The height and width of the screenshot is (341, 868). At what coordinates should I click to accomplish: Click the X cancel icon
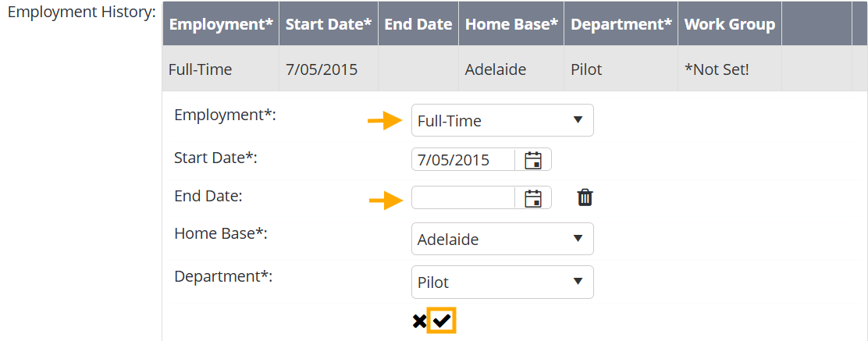coord(419,321)
